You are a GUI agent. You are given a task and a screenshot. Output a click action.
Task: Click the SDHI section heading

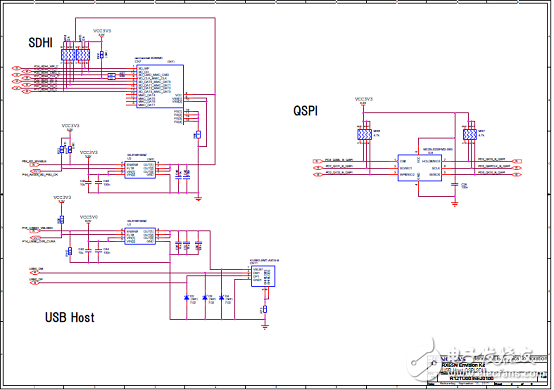point(40,43)
